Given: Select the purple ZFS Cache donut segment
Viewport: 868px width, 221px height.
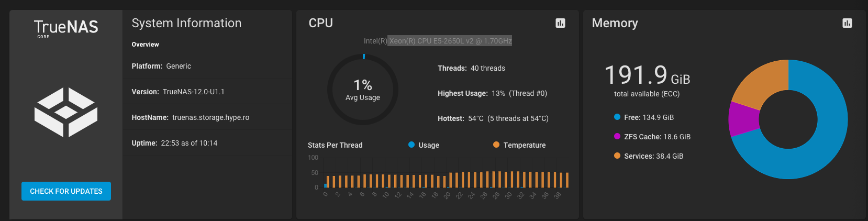Looking at the screenshot, I should tap(742, 119).
